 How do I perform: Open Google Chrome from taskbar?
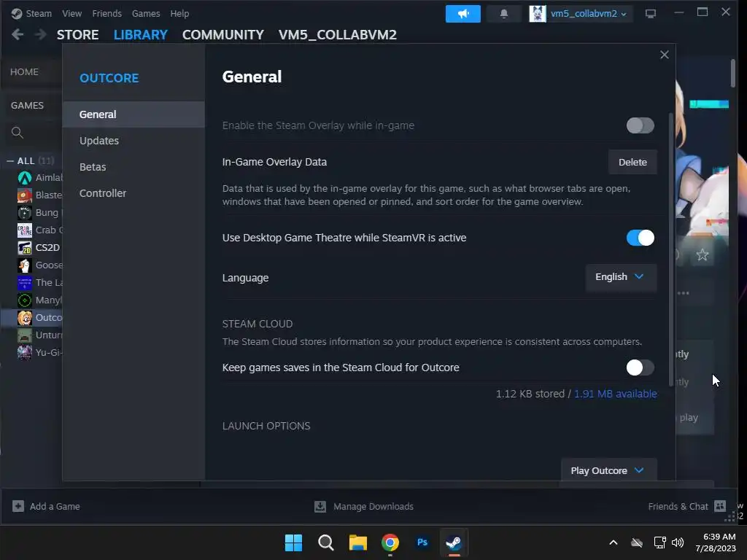[390, 542]
